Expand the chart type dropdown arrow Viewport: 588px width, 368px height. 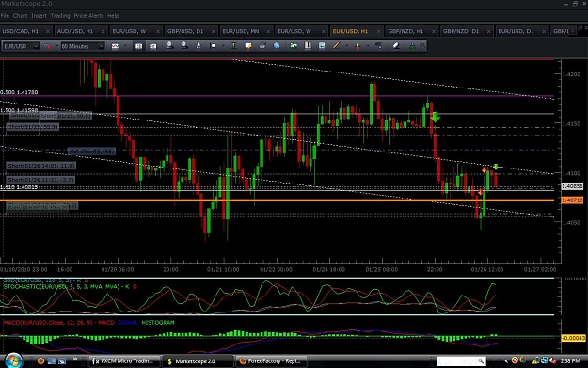pyautogui.click(x=125, y=46)
